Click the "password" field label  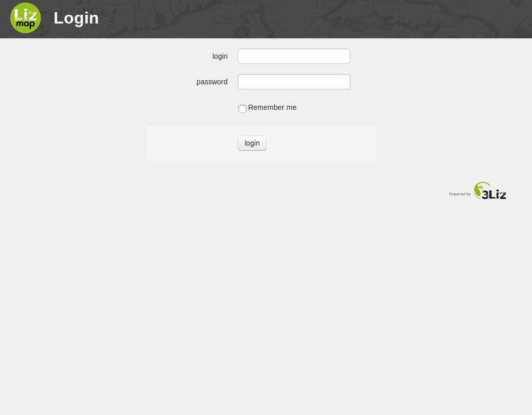pos(212,82)
